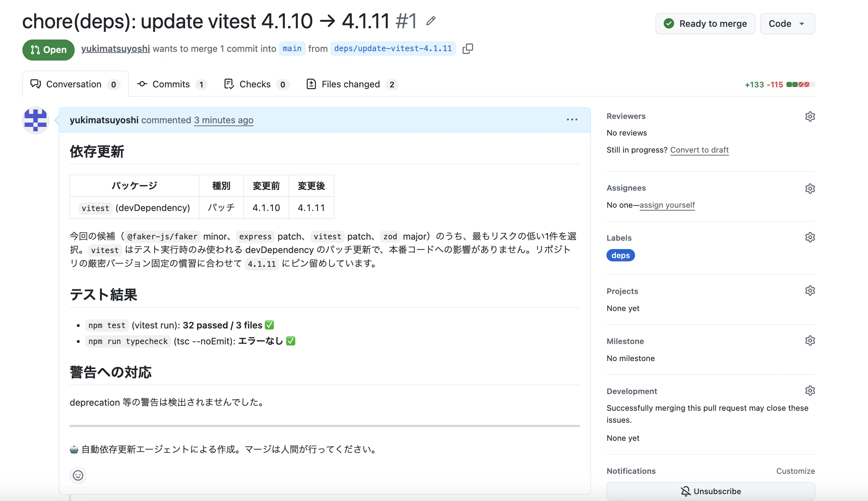This screenshot has width=868, height=501.
Task: Click the +133 additions count
Action: pos(754,84)
